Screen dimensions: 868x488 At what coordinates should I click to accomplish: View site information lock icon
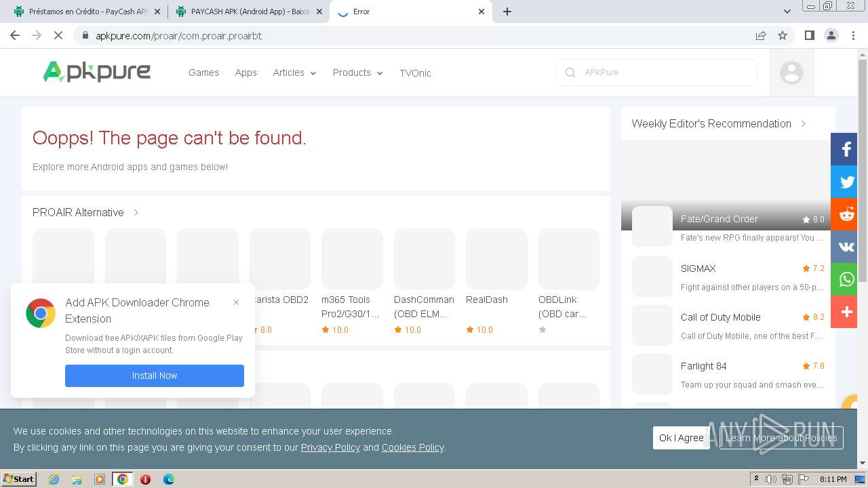point(85,35)
